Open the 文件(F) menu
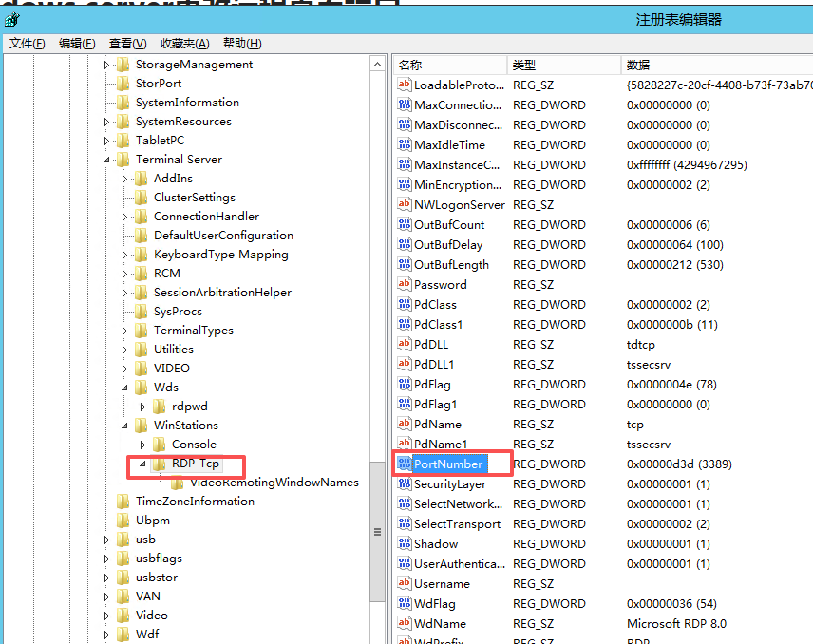This screenshot has width=813, height=644. pyautogui.click(x=27, y=43)
